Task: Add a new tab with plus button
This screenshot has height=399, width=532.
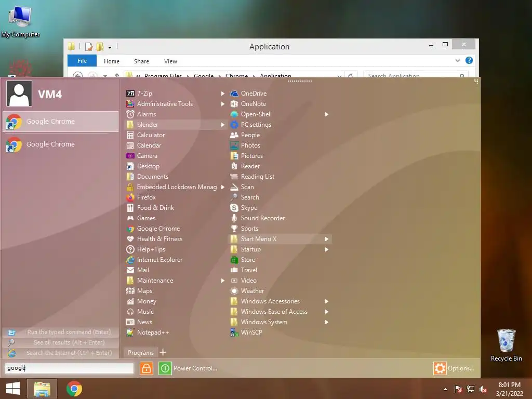Action: (x=163, y=352)
